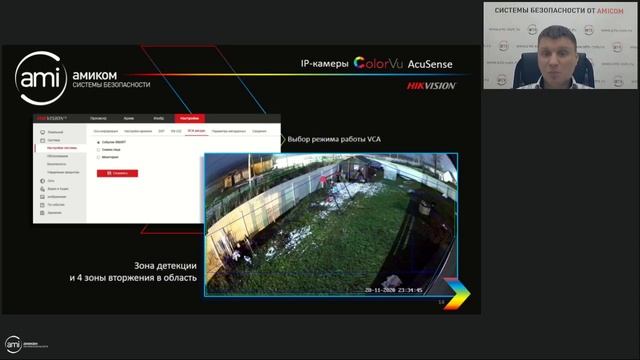Click the slide page number near the arrow
The image size is (640, 360).
[441, 302]
